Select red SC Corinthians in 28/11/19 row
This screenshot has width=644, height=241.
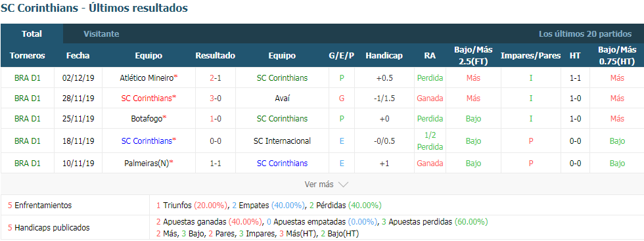point(147,98)
